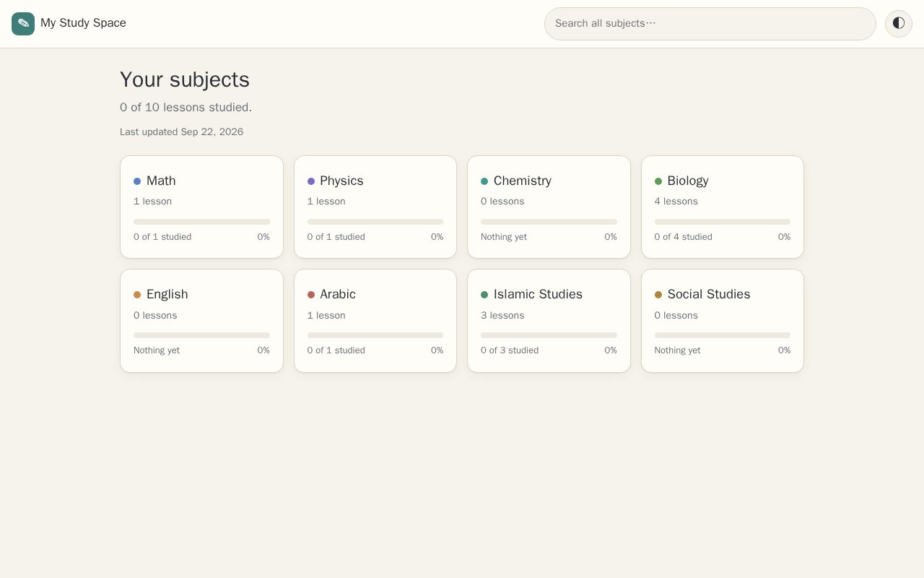The width and height of the screenshot is (924, 578).
Task: Click the '0 of 3 studied' text
Action: 510,350
